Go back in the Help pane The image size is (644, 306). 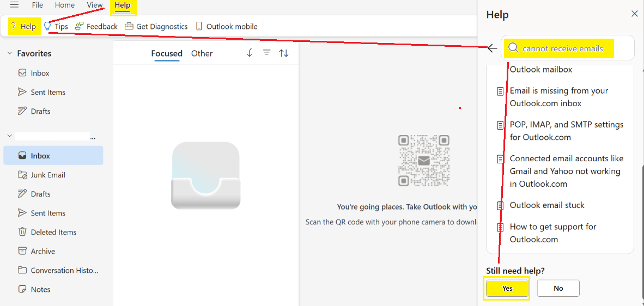tap(493, 48)
